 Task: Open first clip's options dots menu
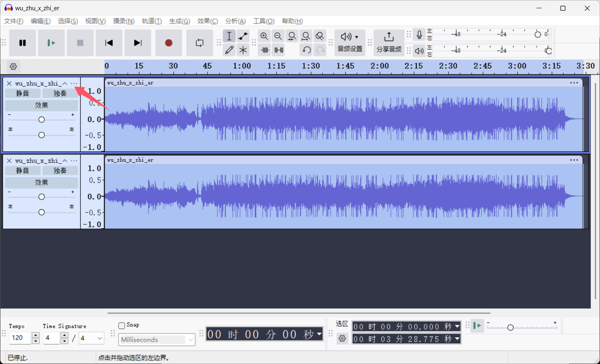pyautogui.click(x=574, y=83)
